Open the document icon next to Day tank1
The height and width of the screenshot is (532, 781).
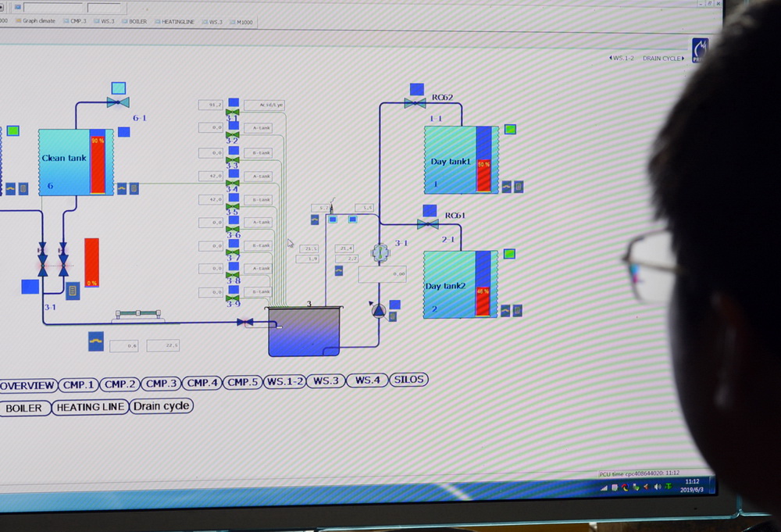[x=519, y=187]
